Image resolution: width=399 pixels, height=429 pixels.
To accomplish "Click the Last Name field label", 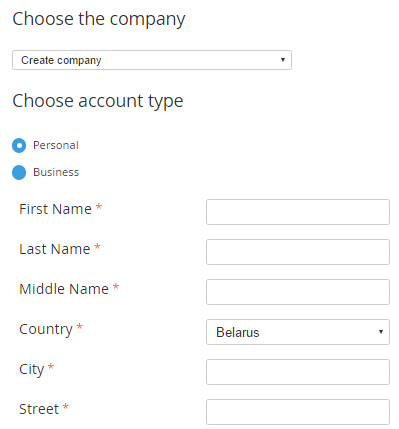I will tap(55, 249).
